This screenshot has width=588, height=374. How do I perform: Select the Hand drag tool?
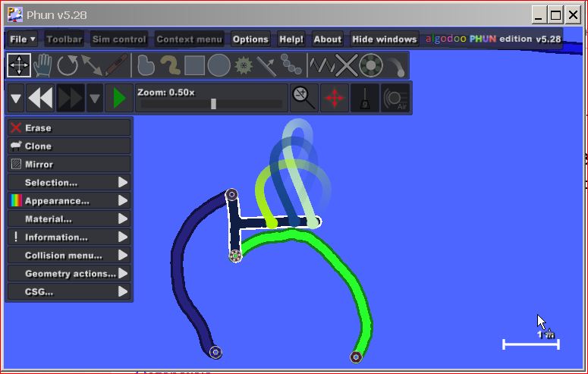43,65
